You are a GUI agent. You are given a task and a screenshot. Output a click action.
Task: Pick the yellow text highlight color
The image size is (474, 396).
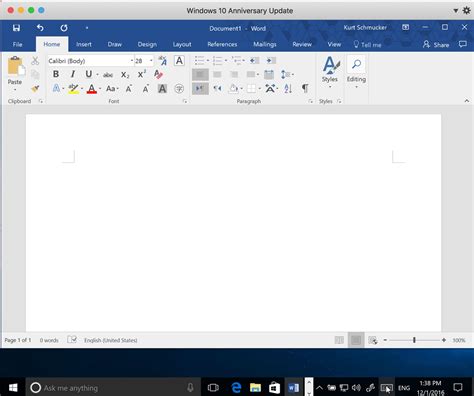point(73,89)
